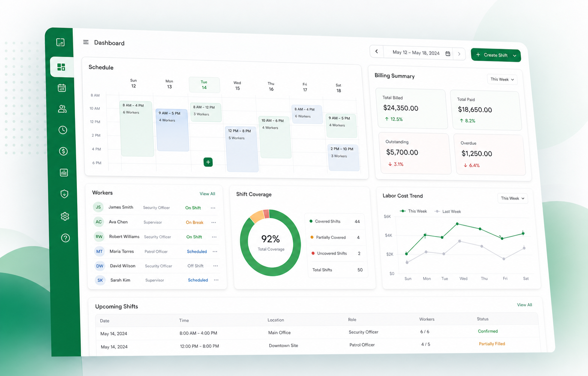Open Create Shift dropdown arrow

coord(514,56)
